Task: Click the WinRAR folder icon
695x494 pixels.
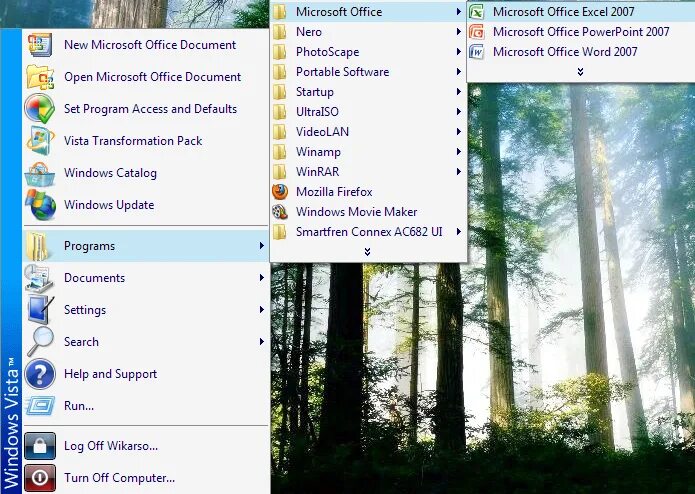Action: point(279,171)
